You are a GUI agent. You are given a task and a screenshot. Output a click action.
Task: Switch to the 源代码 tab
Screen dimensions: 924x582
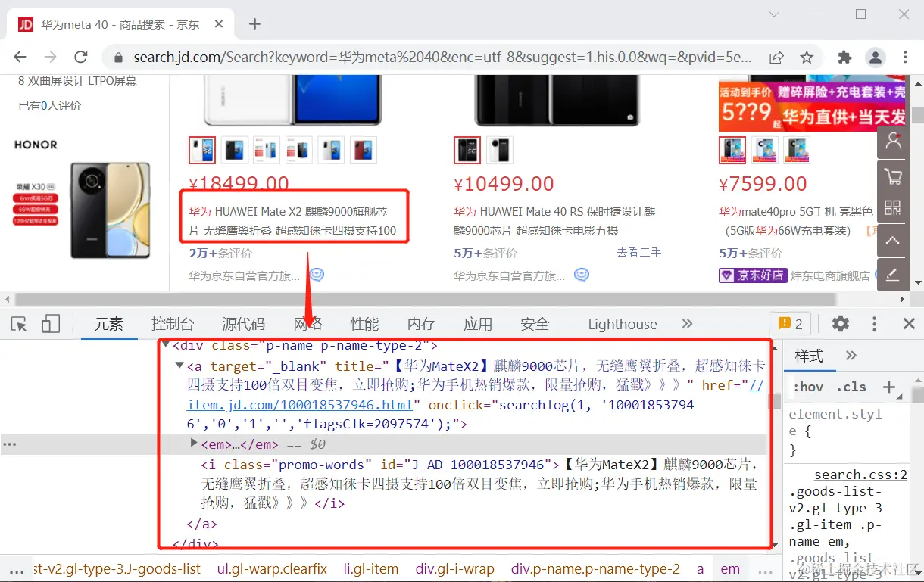(x=244, y=324)
